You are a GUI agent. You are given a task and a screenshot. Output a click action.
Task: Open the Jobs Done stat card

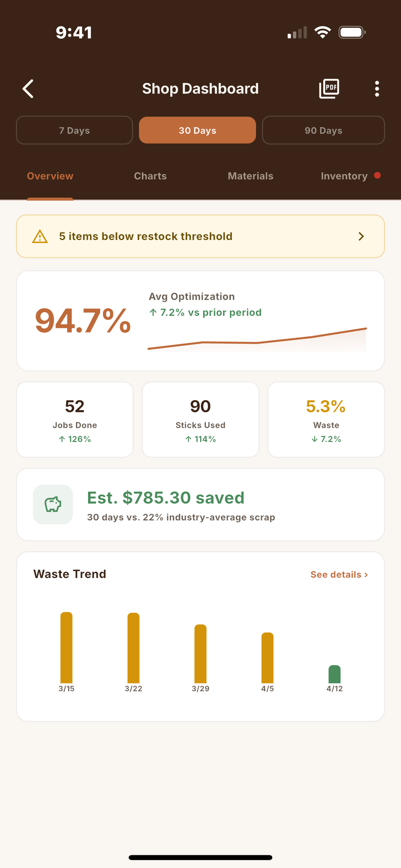(x=75, y=420)
